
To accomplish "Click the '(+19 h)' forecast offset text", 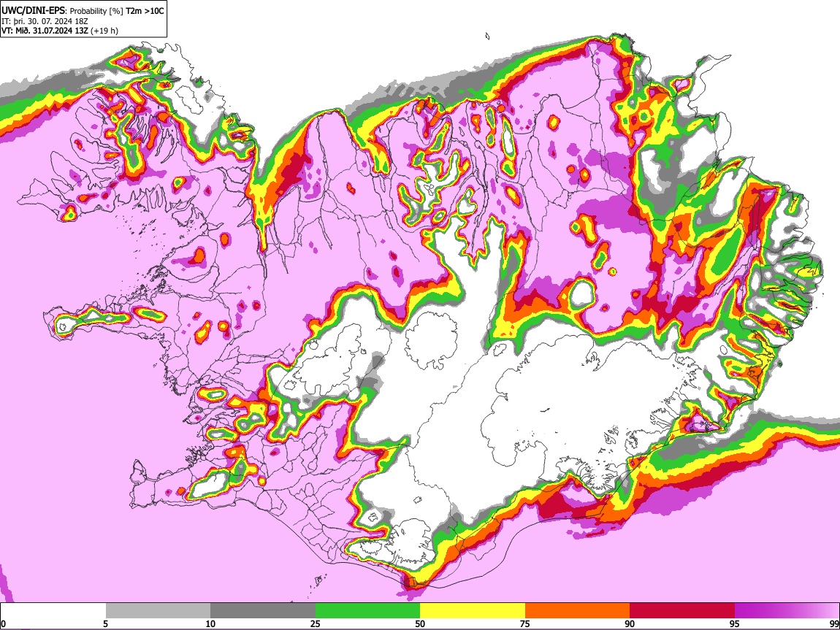I will pyautogui.click(x=104, y=31).
